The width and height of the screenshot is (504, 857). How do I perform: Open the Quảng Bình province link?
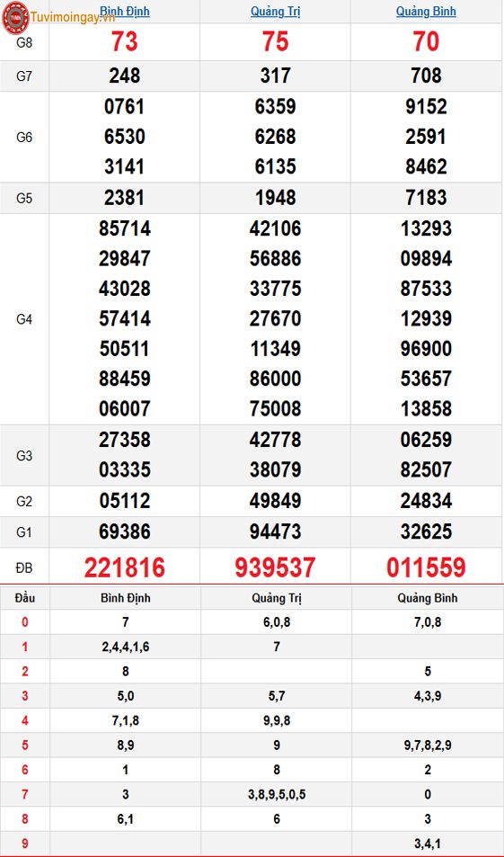(426, 12)
